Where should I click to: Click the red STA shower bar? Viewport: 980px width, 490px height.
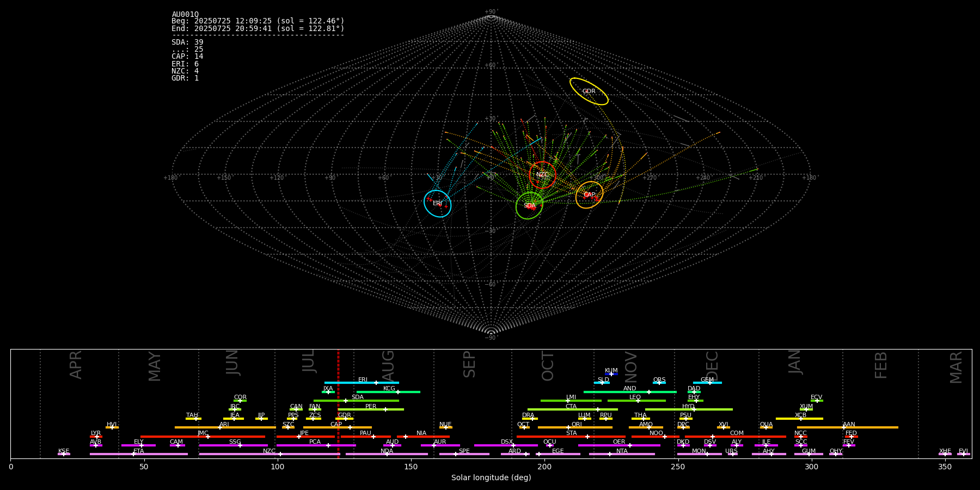click(571, 437)
